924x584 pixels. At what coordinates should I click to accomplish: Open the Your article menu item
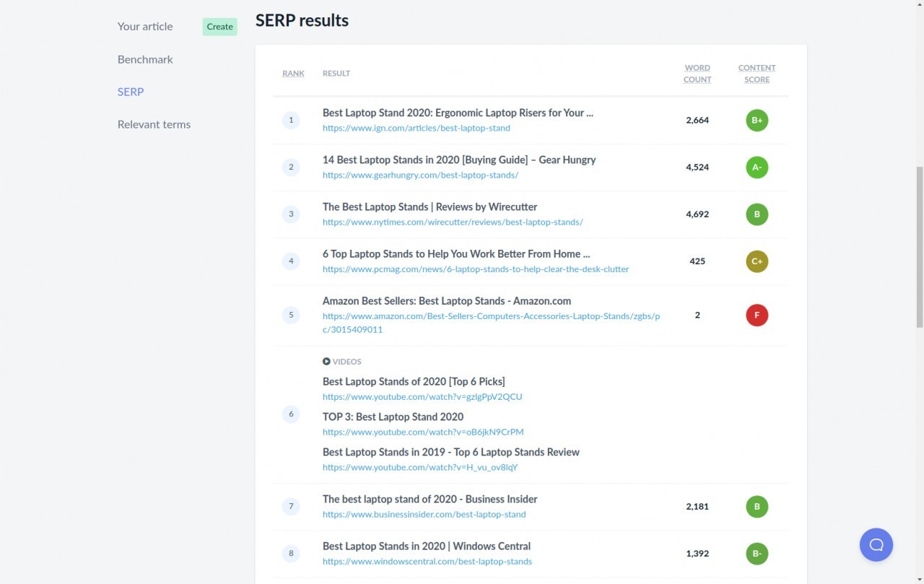coord(145,27)
